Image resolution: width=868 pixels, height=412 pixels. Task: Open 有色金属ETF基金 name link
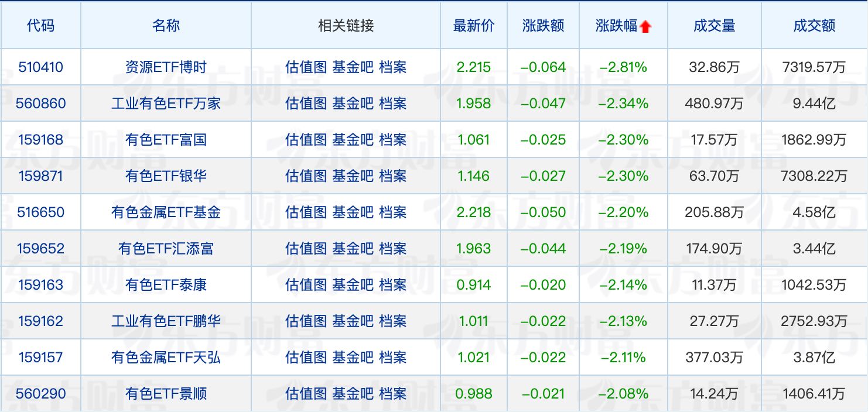pyautogui.click(x=166, y=212)
